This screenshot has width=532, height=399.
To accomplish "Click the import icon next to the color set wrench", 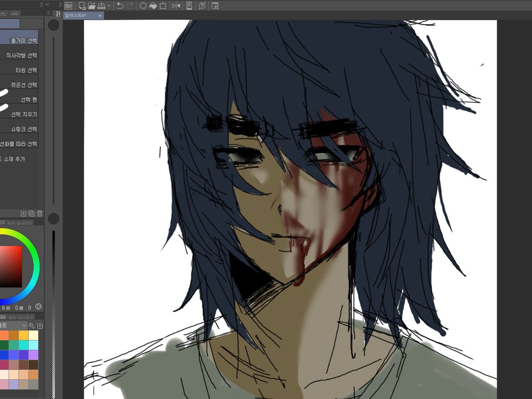I will (39, 326).
